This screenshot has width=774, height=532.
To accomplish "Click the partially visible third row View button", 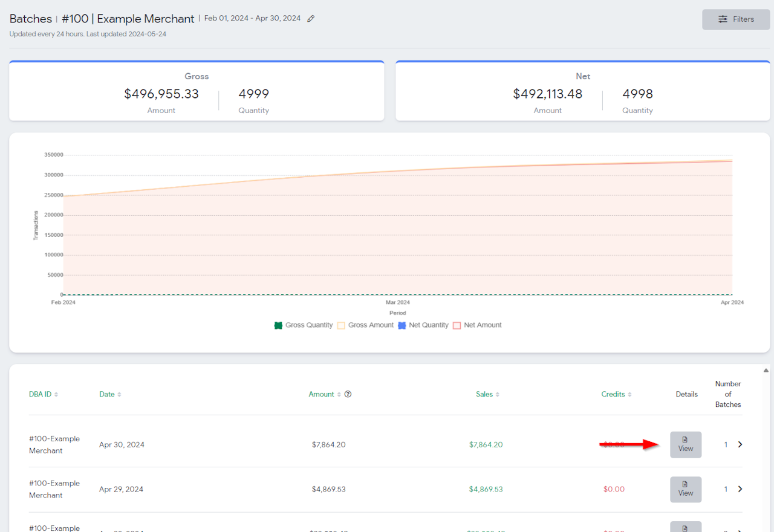I will (x=685, y=527).
